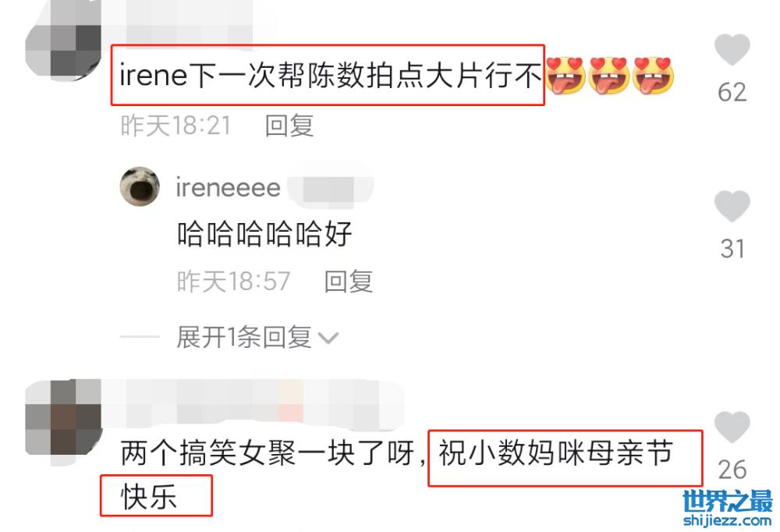The image size is (780, 532).
Task: Open pixelated avatar of first commenter
Action: click(x=63, y=39)
